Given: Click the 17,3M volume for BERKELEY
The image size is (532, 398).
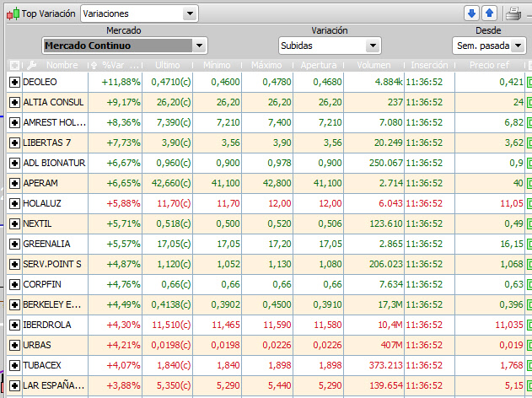Looking at the screenshot, I should [x=390, y=304].
